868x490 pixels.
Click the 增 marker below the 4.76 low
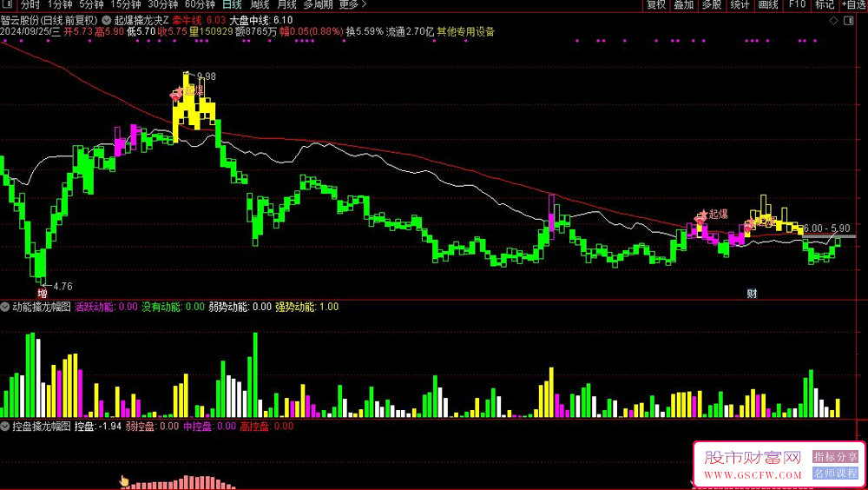(x=42, y=294)
